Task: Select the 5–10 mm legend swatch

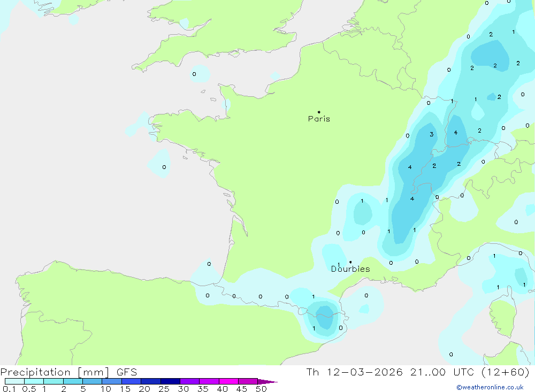Action: [x=92, y=381]
